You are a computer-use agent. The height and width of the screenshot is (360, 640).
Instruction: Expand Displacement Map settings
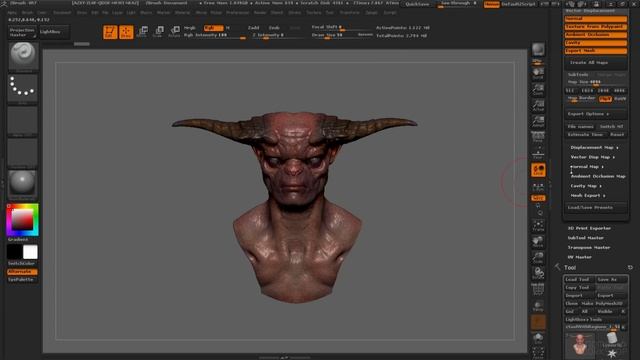coord(594,147)
